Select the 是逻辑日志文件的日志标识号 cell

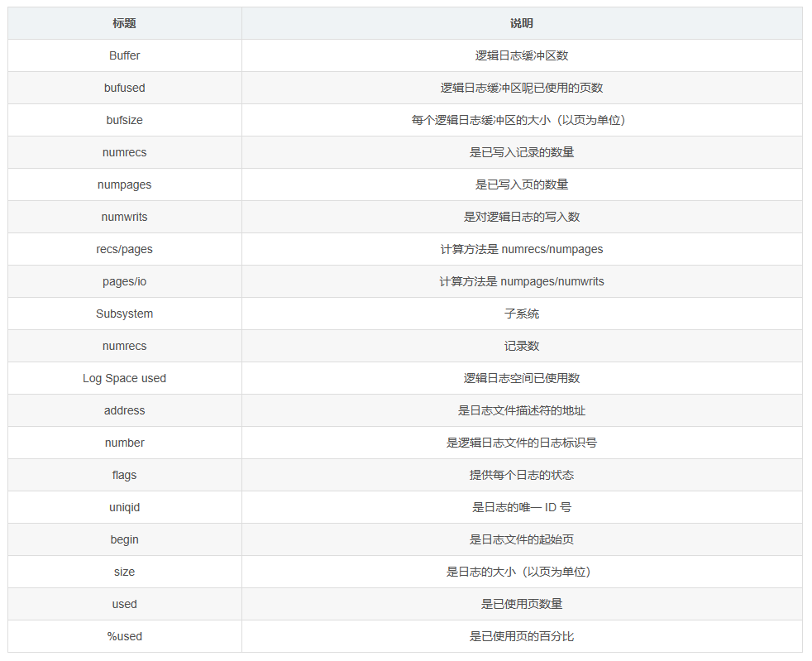(522, 443)
